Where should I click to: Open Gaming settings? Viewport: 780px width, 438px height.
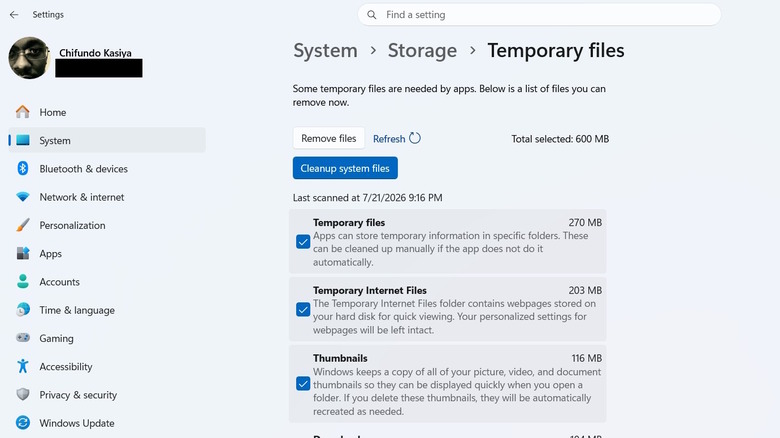coord(107,338)
